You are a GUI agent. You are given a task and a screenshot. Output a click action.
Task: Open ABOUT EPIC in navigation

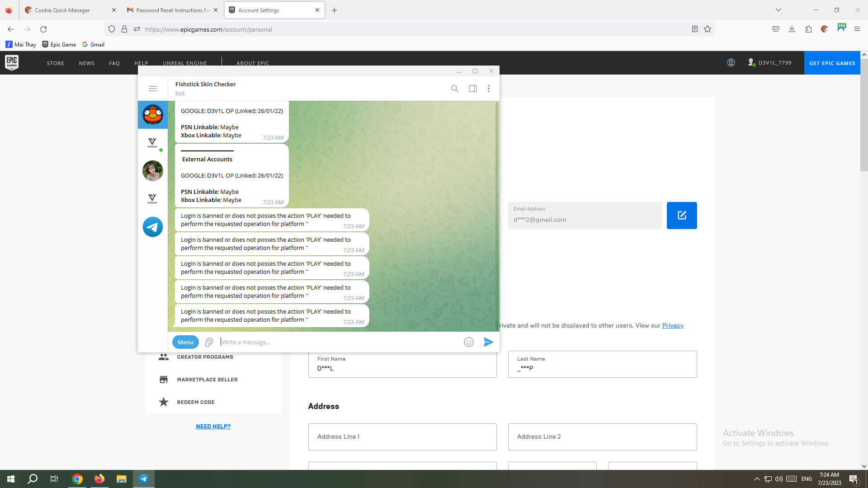253,63
